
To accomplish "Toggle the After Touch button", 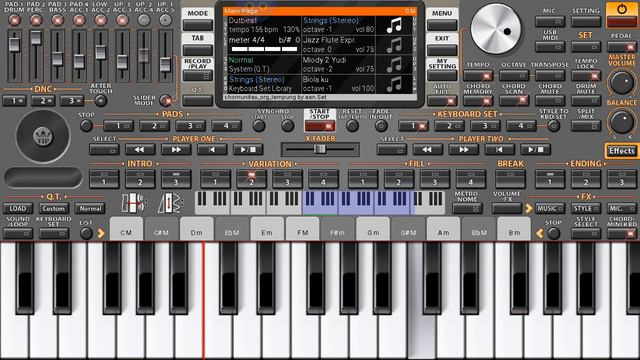I will pos(101,100).
